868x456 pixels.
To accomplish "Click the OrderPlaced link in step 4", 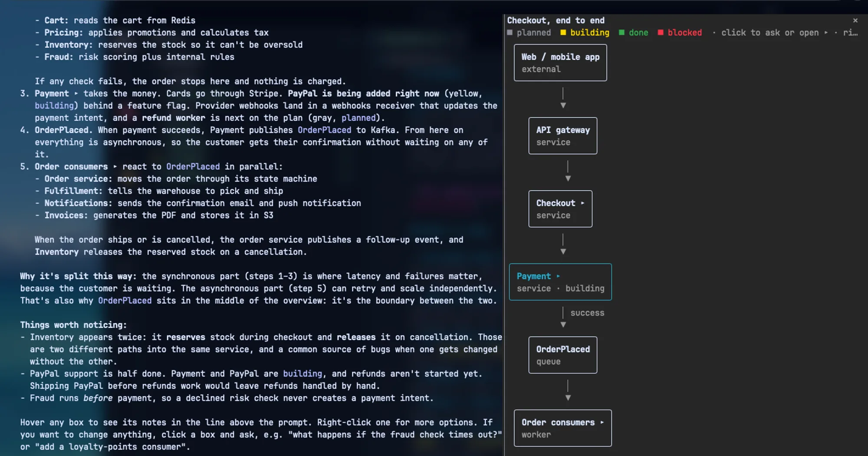I will pos(324,130).
